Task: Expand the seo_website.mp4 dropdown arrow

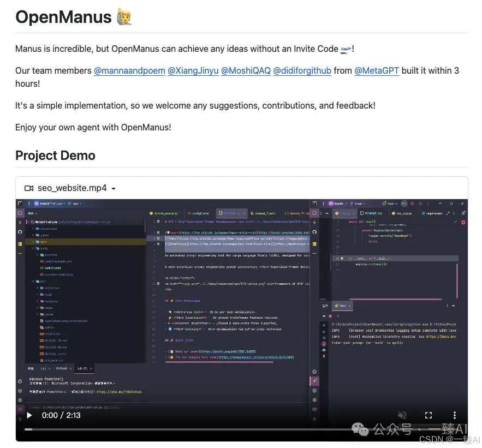Action: [114, 189]
